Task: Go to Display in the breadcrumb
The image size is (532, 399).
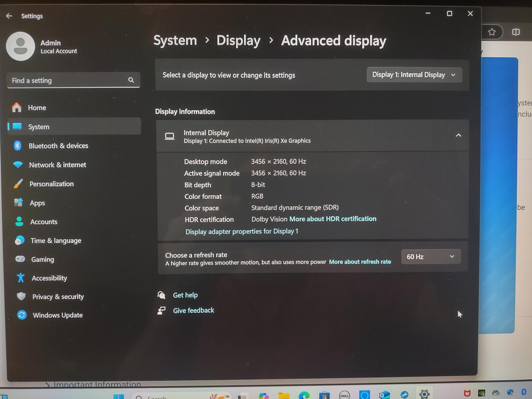Action: 238,41
